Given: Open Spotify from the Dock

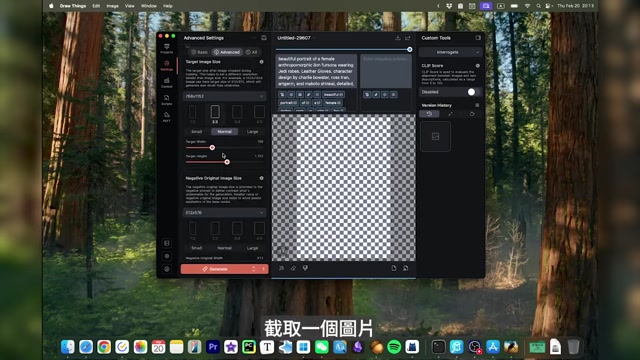Looking at the screenshot, I should pos(394,347).
